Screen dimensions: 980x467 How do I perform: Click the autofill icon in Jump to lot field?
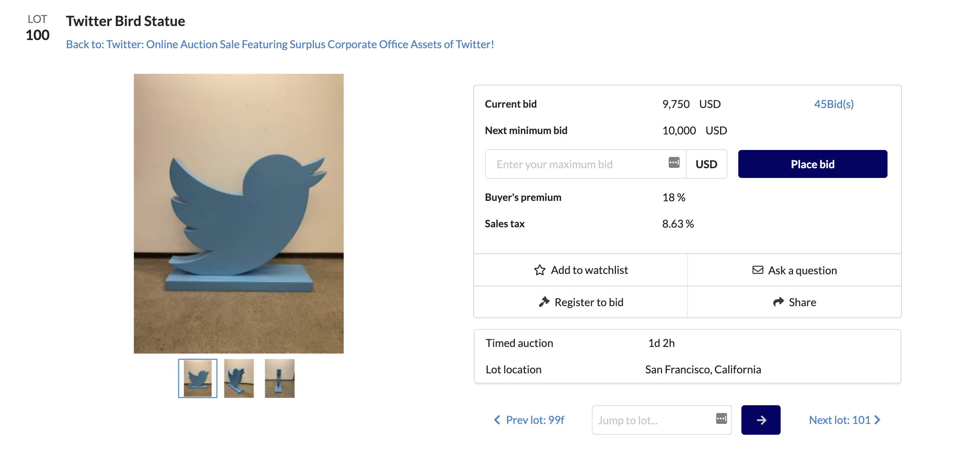(722, 418)
